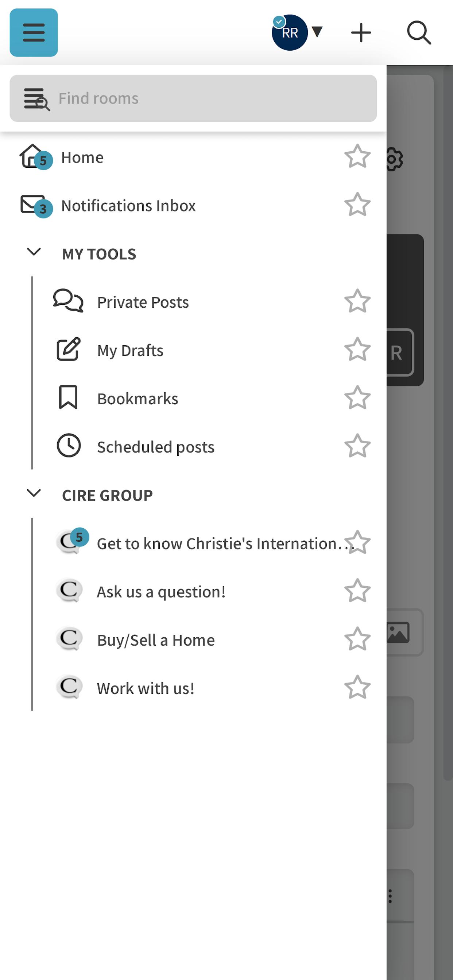Screen dimensions: 453x980
Task: Tap the plus icon to create a post
Action: coord(360,32)
